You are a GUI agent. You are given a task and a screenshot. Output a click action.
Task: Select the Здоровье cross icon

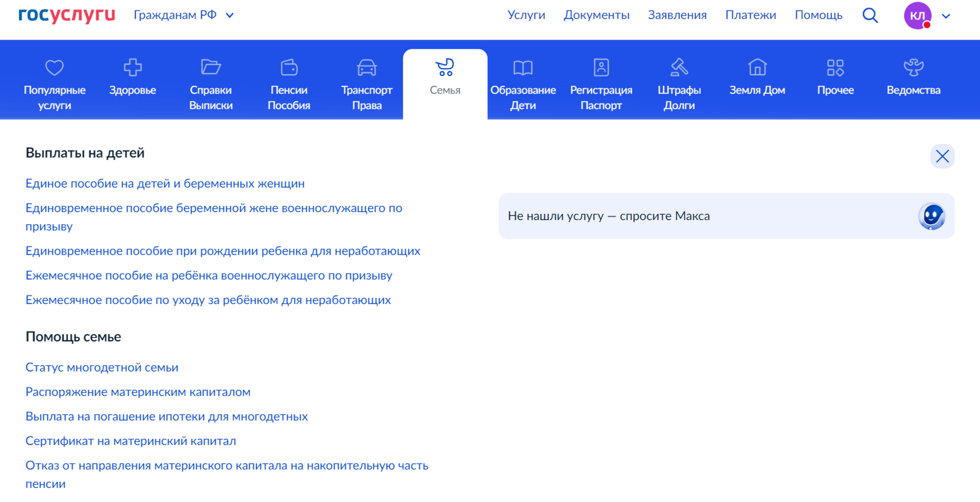tap(132, 67)
